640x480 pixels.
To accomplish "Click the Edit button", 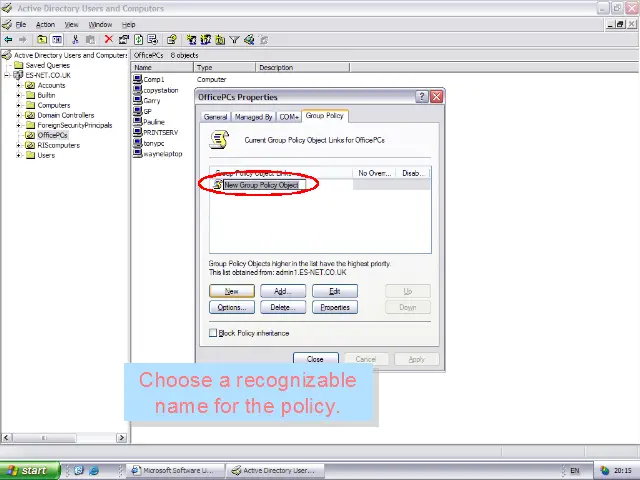I will pos(335,291).
